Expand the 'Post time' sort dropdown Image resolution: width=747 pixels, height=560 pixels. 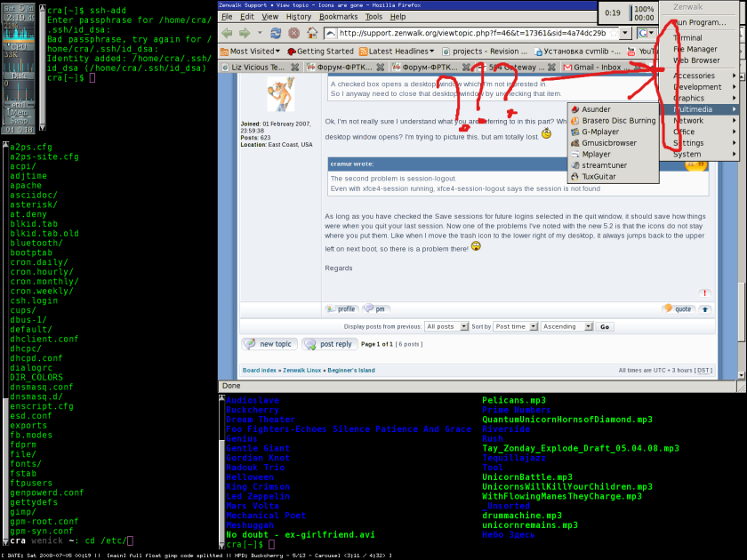pos(515,327)
